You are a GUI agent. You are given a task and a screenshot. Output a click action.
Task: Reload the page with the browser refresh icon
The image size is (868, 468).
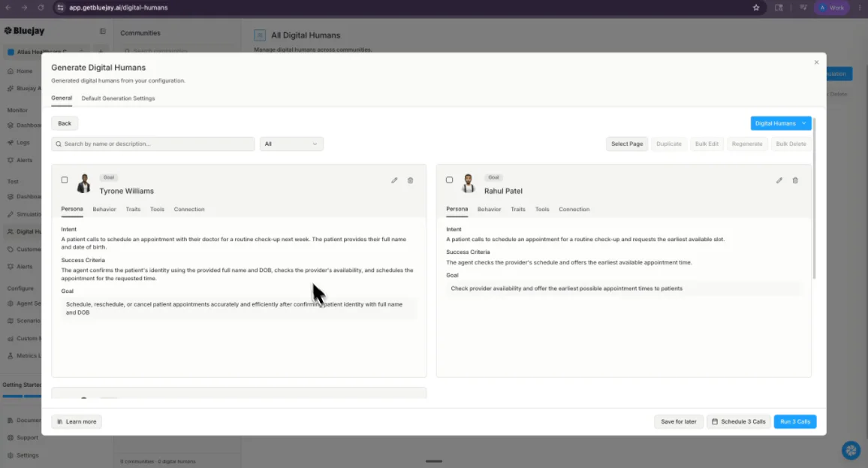41,8
